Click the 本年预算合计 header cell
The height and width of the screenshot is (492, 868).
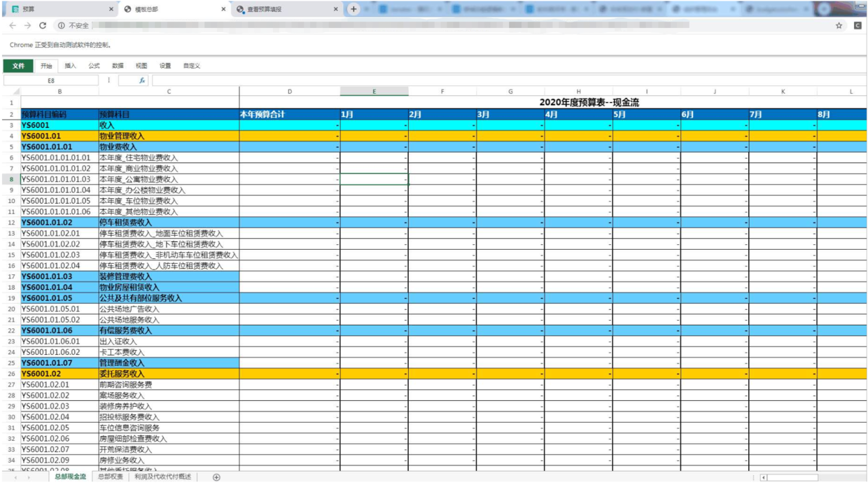tap(290, 114)
